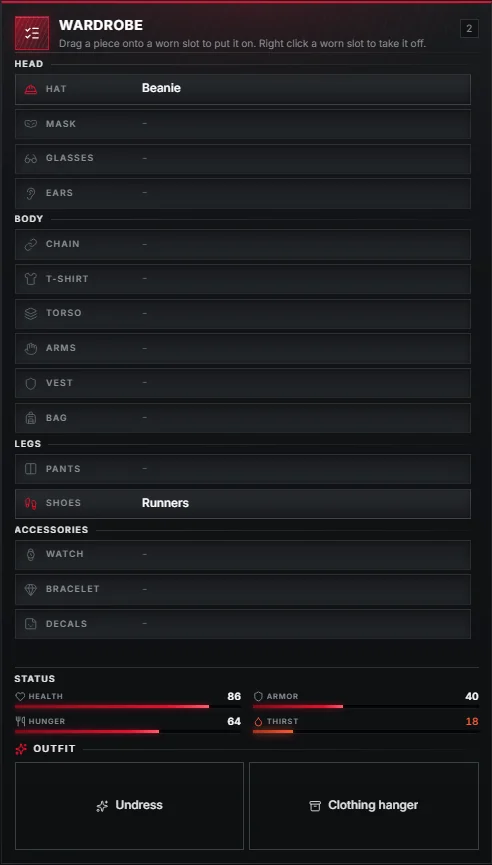Click the mask icon in MASK slot
This screenshot has height=865, width=492.
click(x=31, y=124)
